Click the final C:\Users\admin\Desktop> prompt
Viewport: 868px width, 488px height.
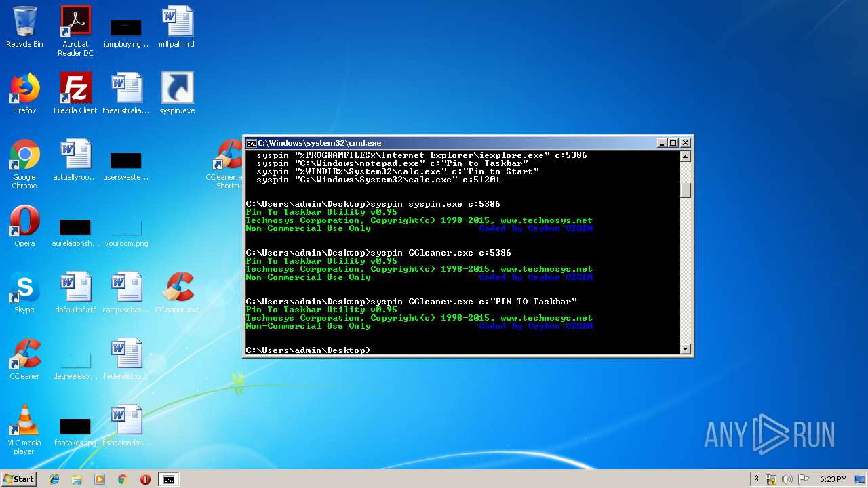click(x=308, y=350)
